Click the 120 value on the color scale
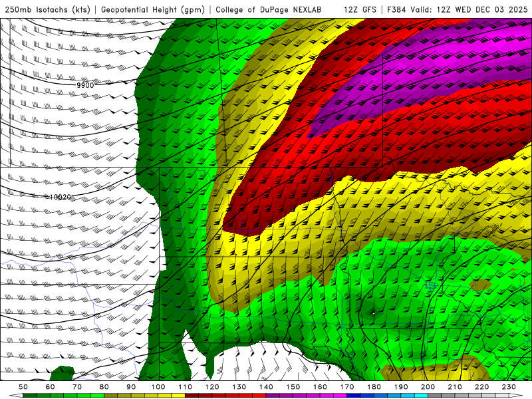 click(212, 387)
